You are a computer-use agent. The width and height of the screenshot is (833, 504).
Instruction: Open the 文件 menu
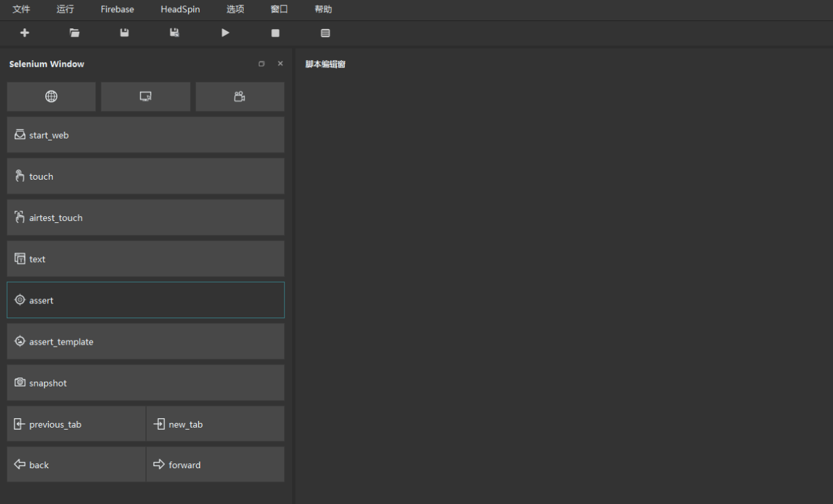click(21, 9)
